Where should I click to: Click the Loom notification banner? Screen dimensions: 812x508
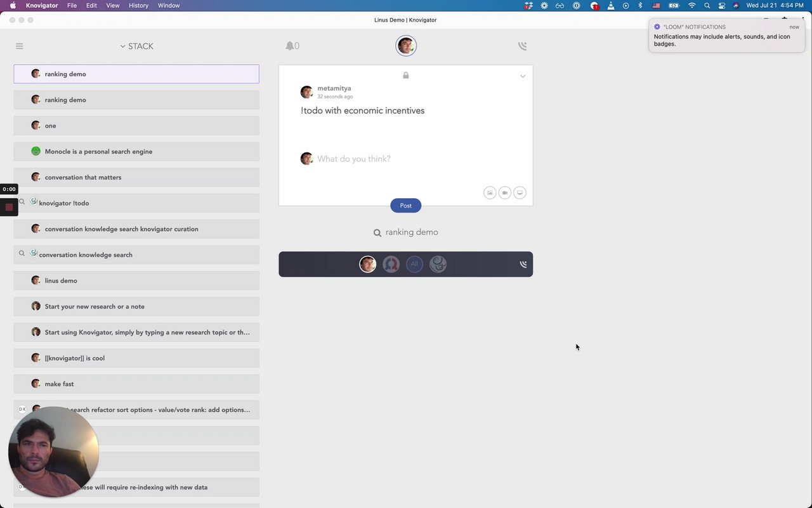point(727,36)
